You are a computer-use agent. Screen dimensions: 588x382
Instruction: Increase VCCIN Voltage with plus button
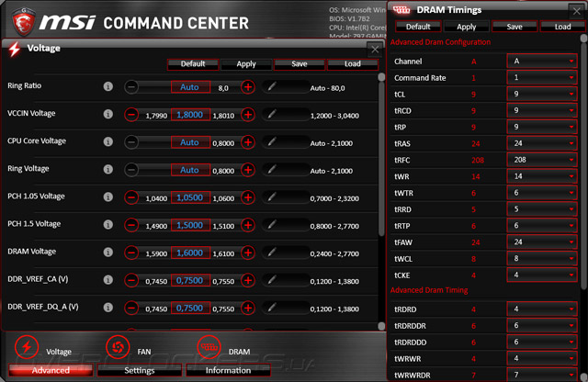coord(248,115)
